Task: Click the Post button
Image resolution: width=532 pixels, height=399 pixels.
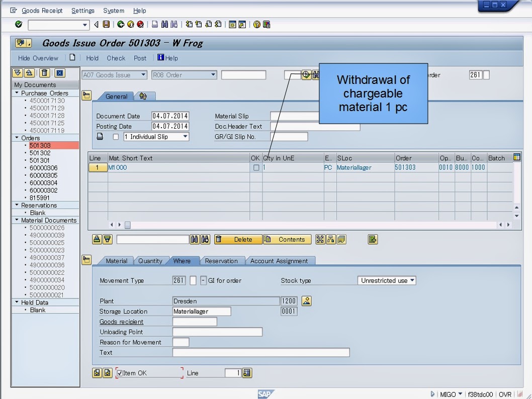Action: point(140,58)
